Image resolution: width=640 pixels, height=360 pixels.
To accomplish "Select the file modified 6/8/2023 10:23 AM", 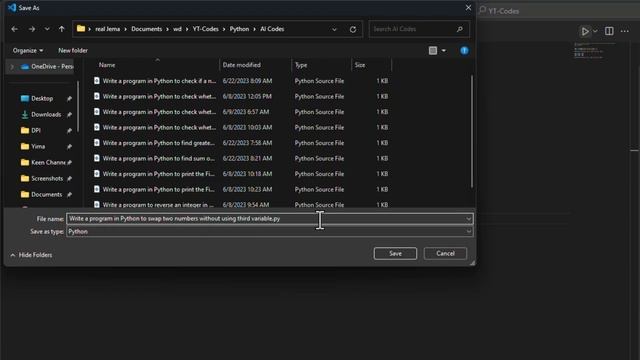I will click(x=241, y=189).
